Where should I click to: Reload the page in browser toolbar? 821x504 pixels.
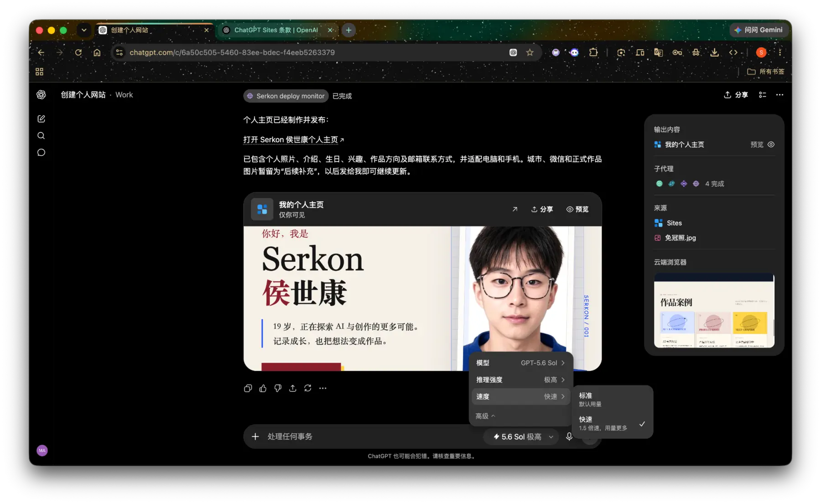pos(78,52)
